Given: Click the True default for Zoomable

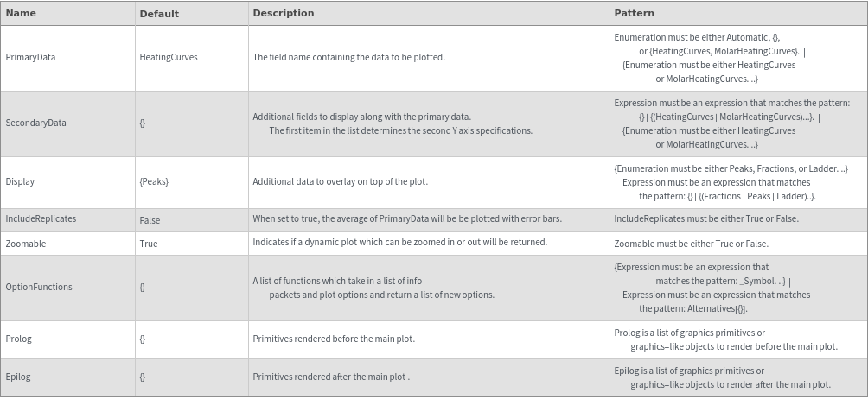Looking at the screenshot, I should 149,244.
